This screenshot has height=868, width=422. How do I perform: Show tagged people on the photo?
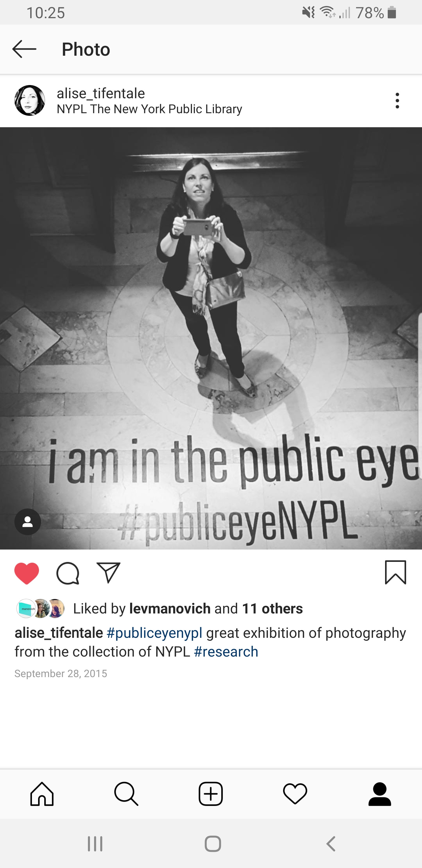(28, 522)
